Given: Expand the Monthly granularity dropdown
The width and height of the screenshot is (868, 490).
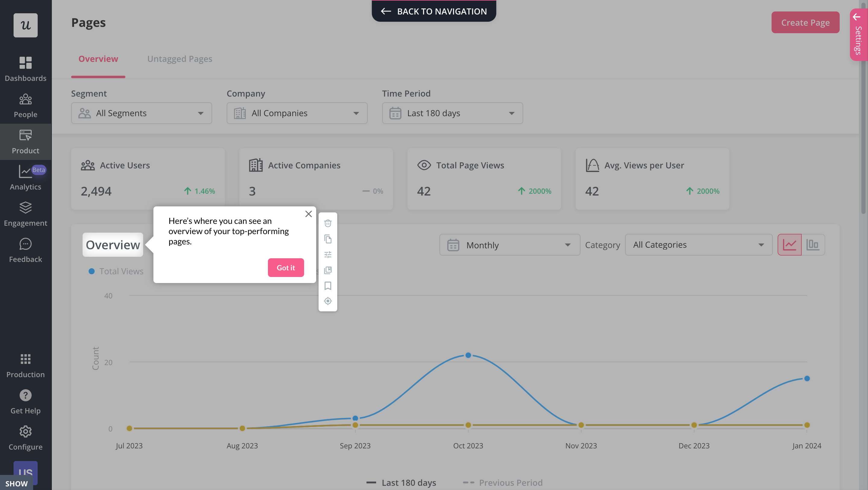Looking at the screenshot, I should 509,245.
